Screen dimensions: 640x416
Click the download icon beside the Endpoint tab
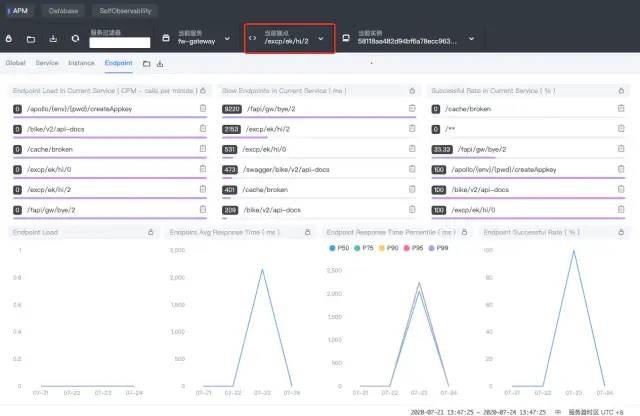tap(160, 64)
